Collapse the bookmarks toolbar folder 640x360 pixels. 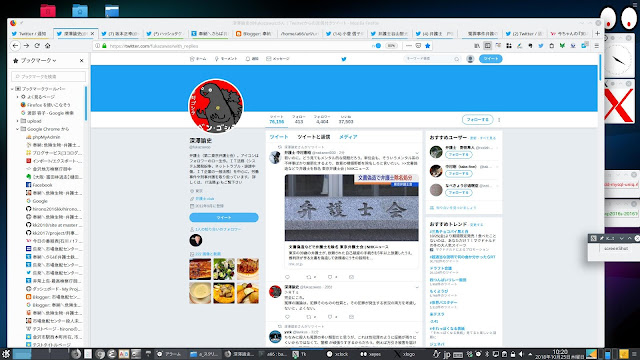(x=12, y=89)
